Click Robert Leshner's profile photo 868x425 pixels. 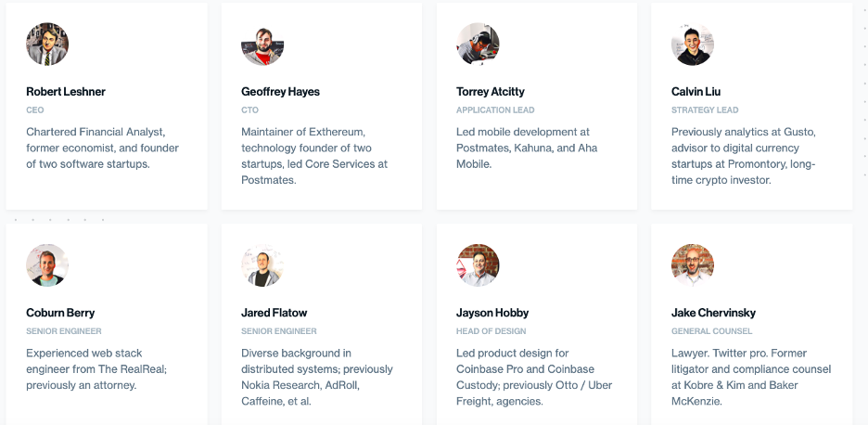pos(47,44)
